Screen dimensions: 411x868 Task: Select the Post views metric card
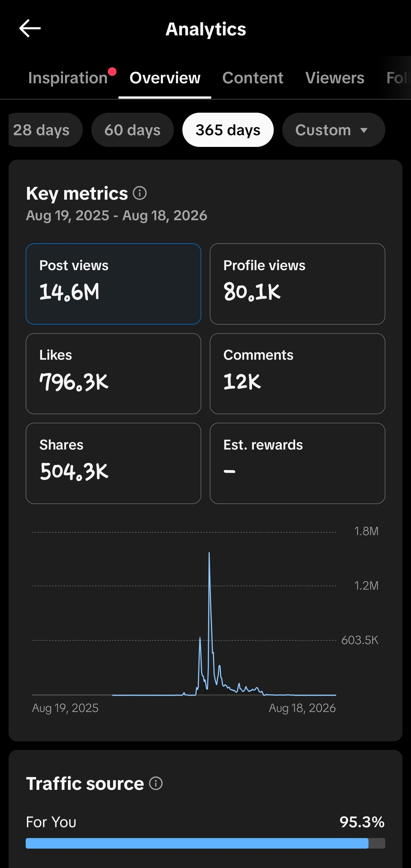pyautogui.click(x=113, y=284)
